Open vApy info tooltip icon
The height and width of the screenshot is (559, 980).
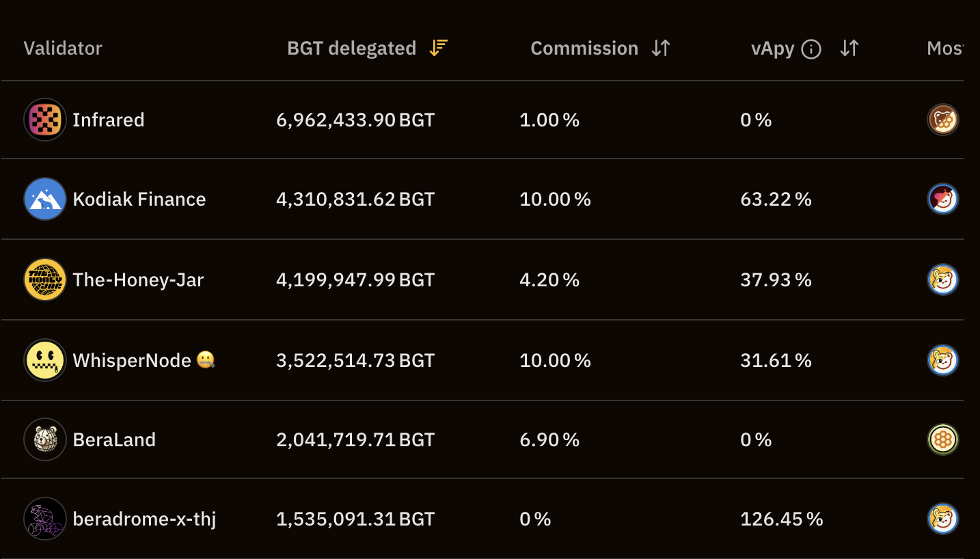coord(811,49)
